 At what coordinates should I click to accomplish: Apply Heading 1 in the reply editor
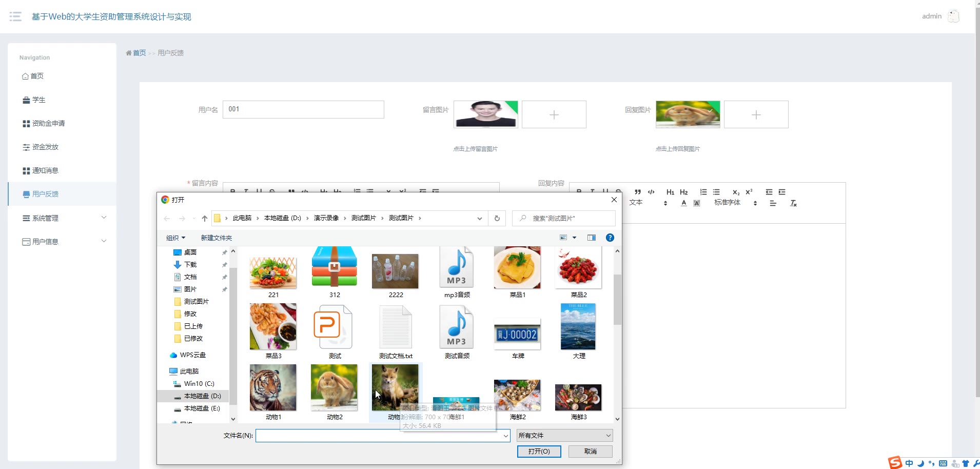(670, 192)
